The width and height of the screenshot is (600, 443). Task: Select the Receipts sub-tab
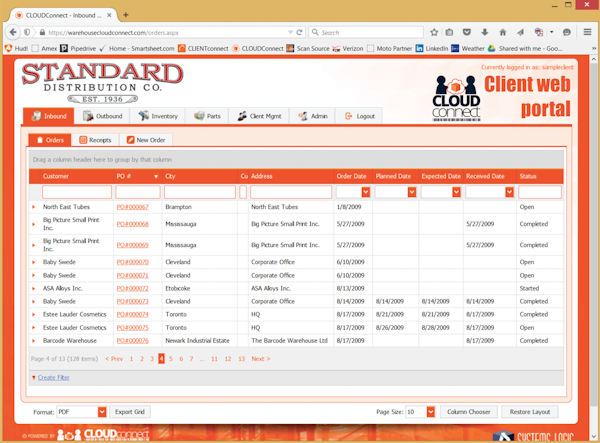point(95,140)
